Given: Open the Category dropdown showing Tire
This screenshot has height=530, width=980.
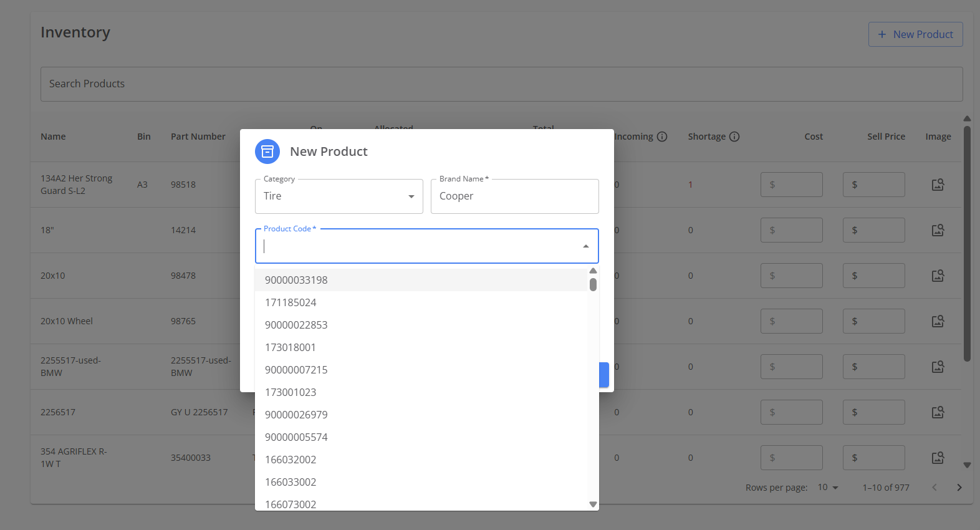Looking at the screenshot, I should click(339, 196).
